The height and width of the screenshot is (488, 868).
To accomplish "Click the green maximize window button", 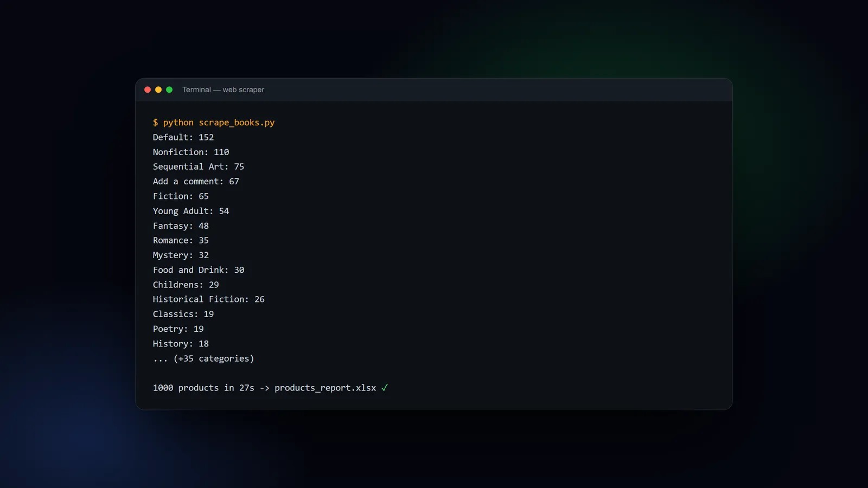I will (169, 89).
